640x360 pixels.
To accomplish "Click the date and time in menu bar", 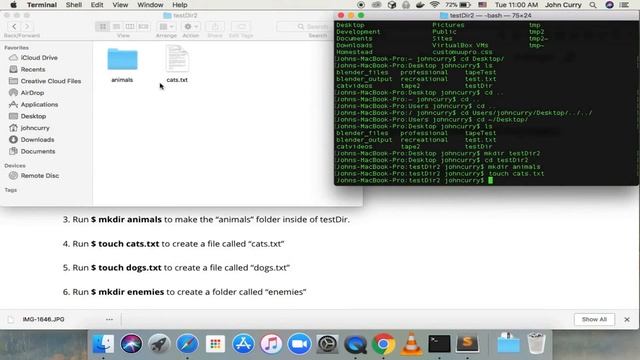I will [x=516, y=5].
